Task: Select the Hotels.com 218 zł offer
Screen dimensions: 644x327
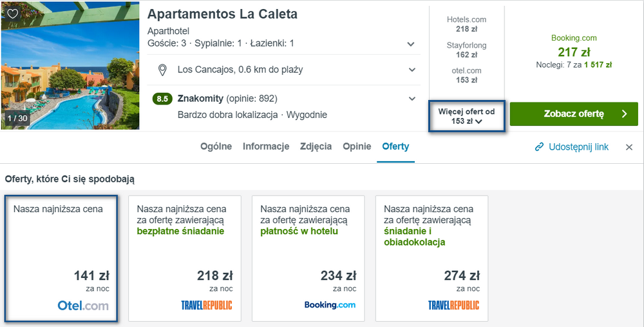Action: 466,25
